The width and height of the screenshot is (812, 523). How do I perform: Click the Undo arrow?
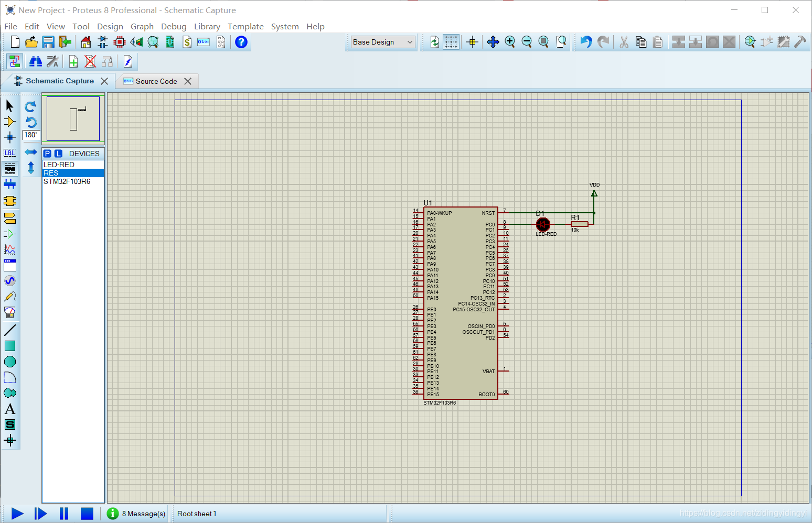pyautogui.click(x=586, y=42)
